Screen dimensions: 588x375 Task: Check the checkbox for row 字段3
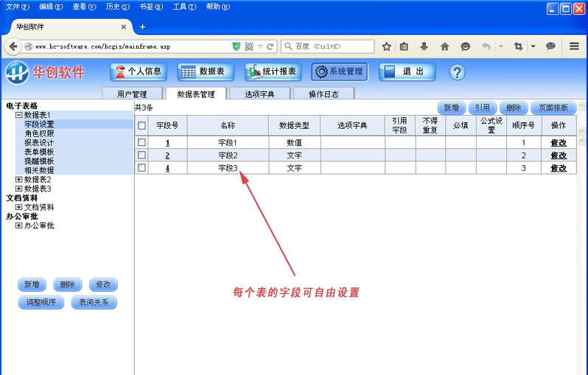coord(141,168)
